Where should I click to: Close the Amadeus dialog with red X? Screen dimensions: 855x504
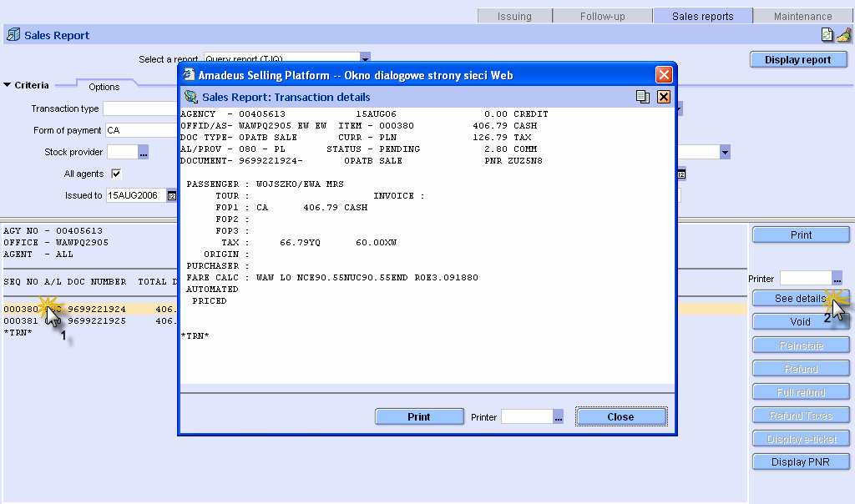click(x=664, y=74)
